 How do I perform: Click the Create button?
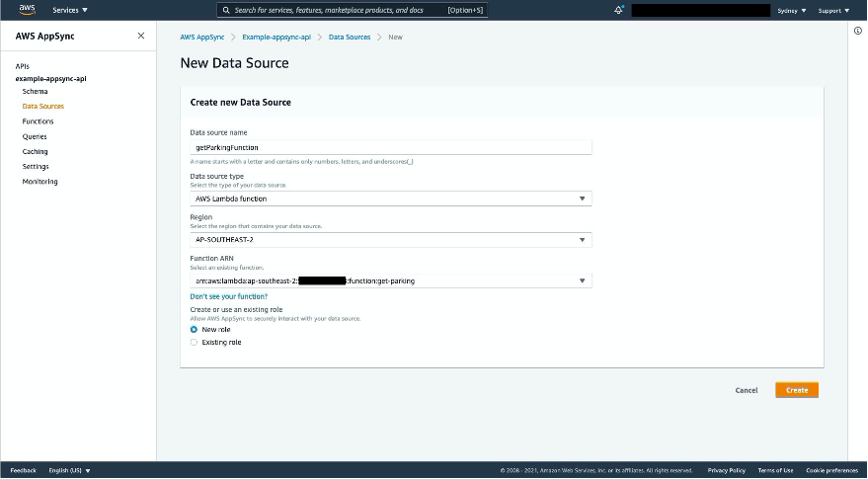click(797, 390)
